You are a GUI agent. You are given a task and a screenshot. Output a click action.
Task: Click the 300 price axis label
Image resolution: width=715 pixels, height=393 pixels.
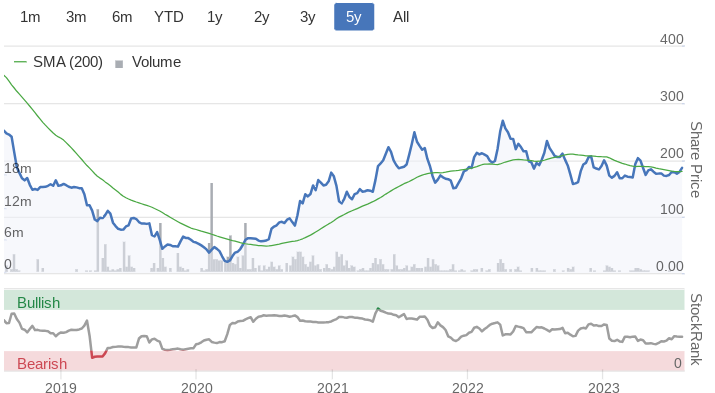672,96
